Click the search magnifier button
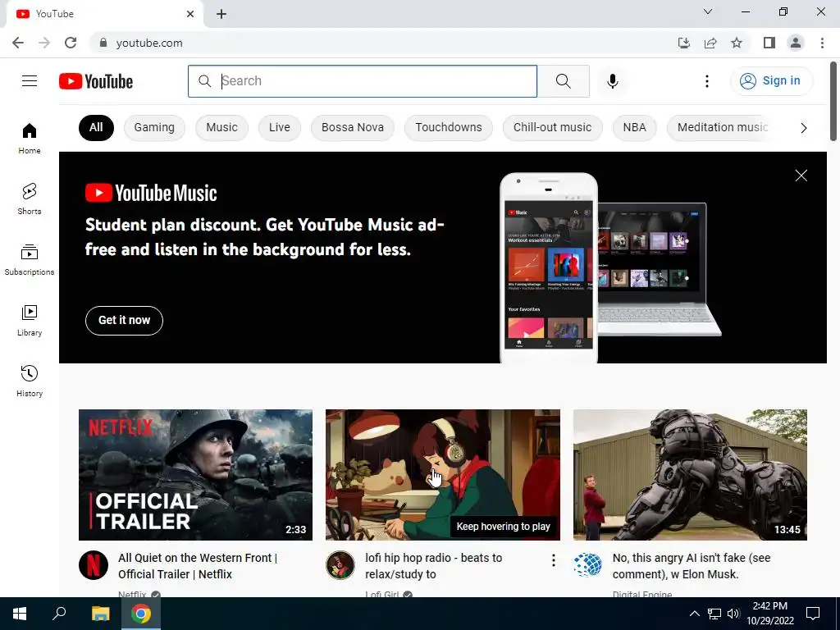The height and width of the screenshot is (630, 840). (563, 81)
